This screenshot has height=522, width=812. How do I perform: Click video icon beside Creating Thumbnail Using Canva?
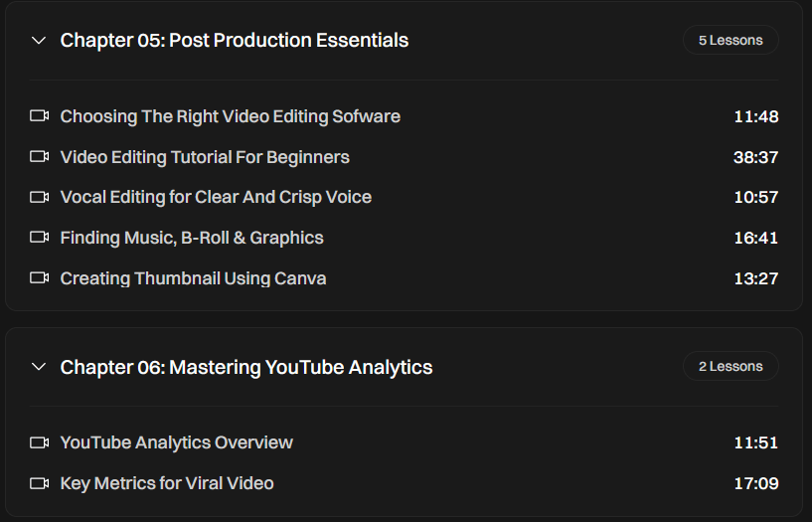40,279
